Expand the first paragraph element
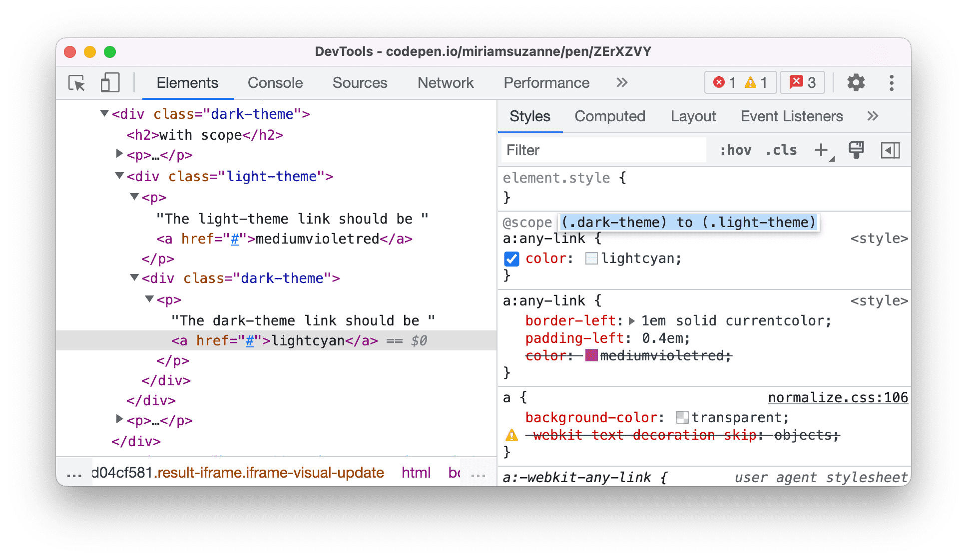The width and height of the screenshot is (967, 560). coord(115,156)
